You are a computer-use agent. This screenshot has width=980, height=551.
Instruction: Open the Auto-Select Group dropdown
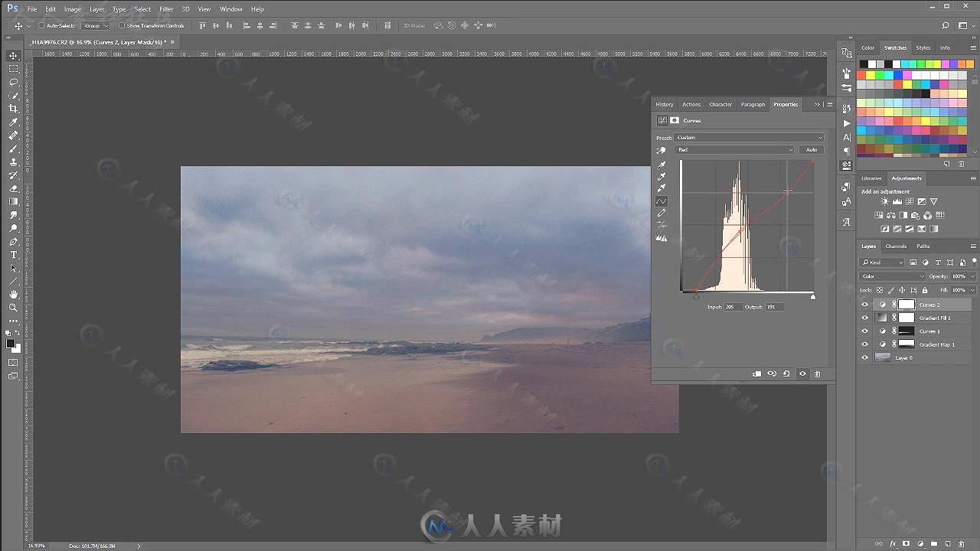94,25
